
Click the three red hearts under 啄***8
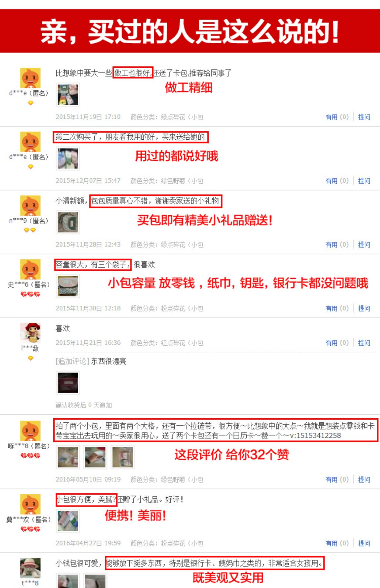click(x=30, y=456)
